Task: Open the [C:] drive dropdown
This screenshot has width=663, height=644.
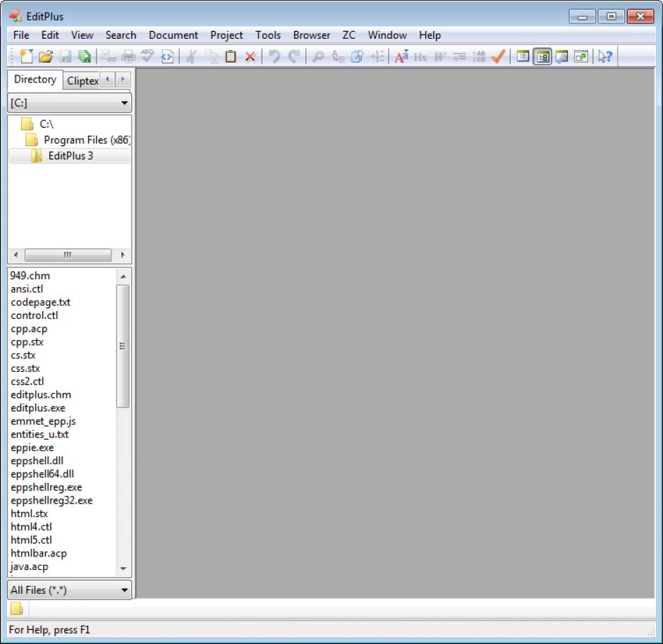Action: click(70, 103)
